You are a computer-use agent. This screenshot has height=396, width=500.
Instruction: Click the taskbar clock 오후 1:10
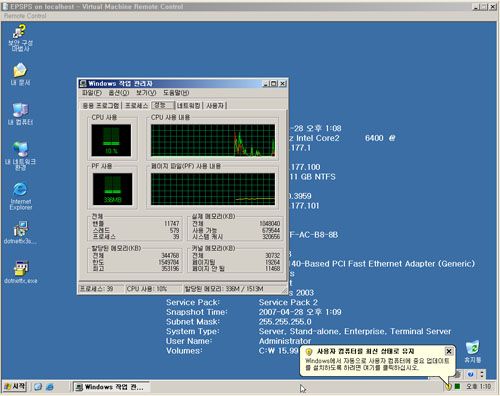478,387
